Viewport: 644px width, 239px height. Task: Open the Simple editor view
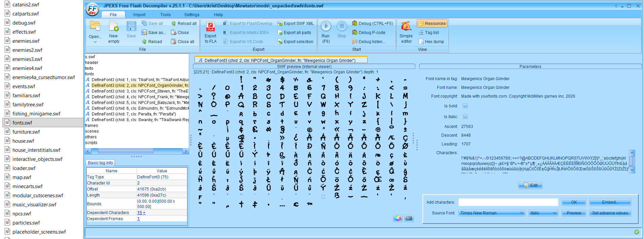click(406, 32)
